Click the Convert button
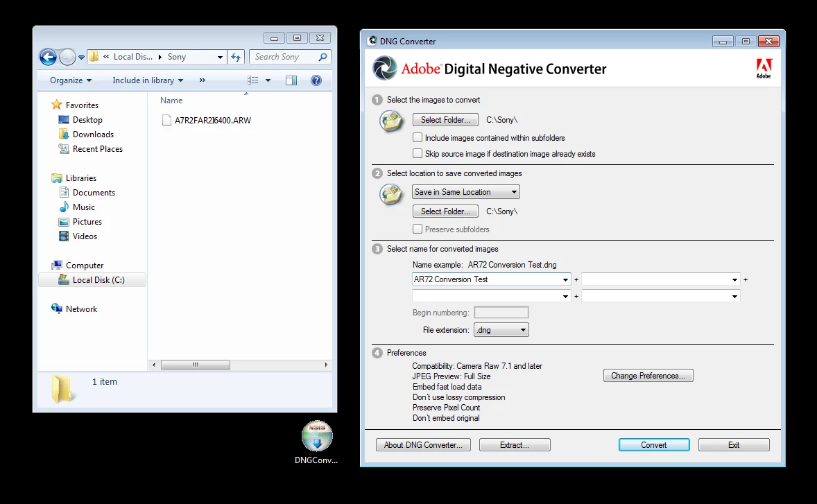817x504 pixels. coord(654,444)
